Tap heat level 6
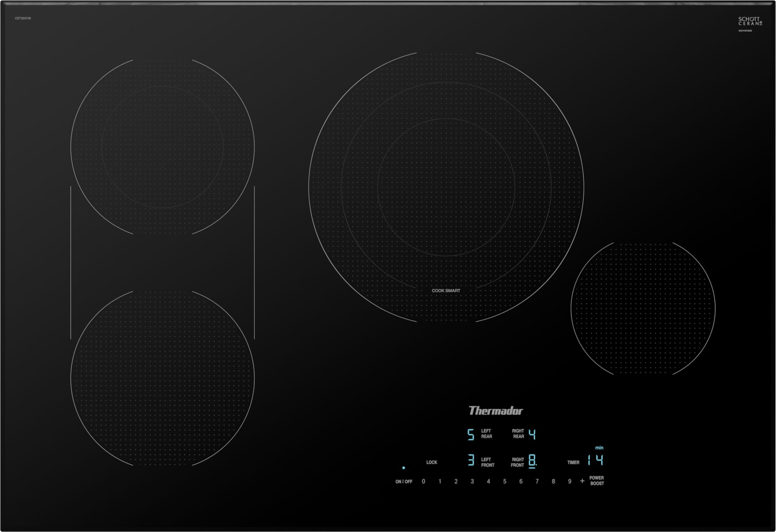 (x=520, y=482)
